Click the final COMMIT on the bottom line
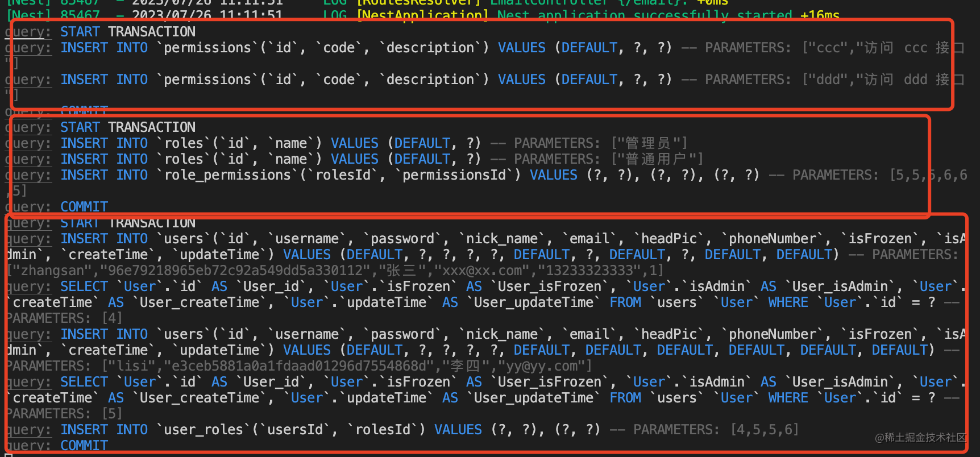Image resolution: width=980 pixels, height=457 pixels. [84, 446]
